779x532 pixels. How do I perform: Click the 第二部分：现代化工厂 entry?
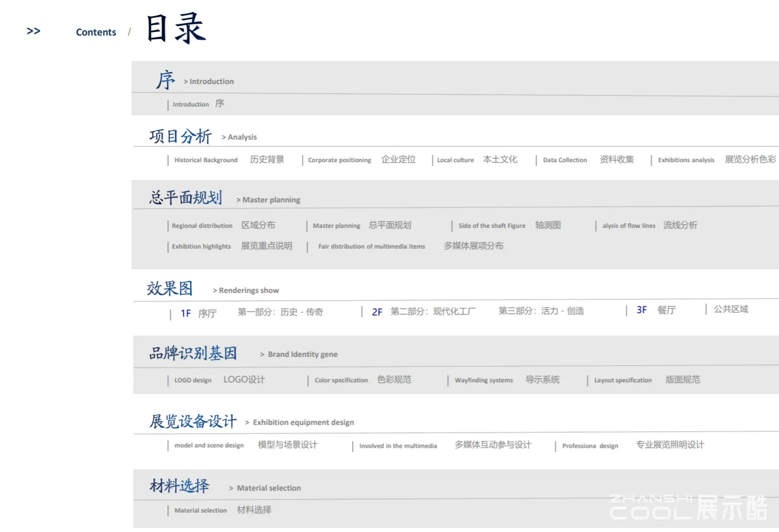pos(433,311)
